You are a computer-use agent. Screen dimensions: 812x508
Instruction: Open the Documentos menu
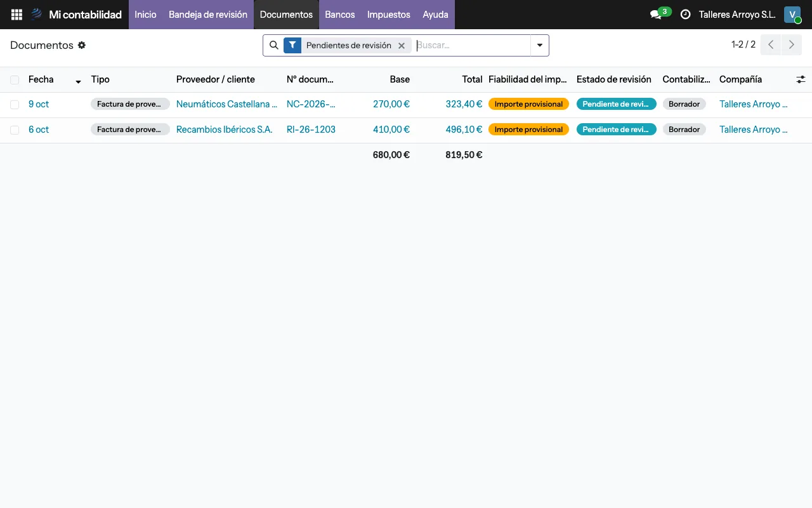[x=286, y=15]
